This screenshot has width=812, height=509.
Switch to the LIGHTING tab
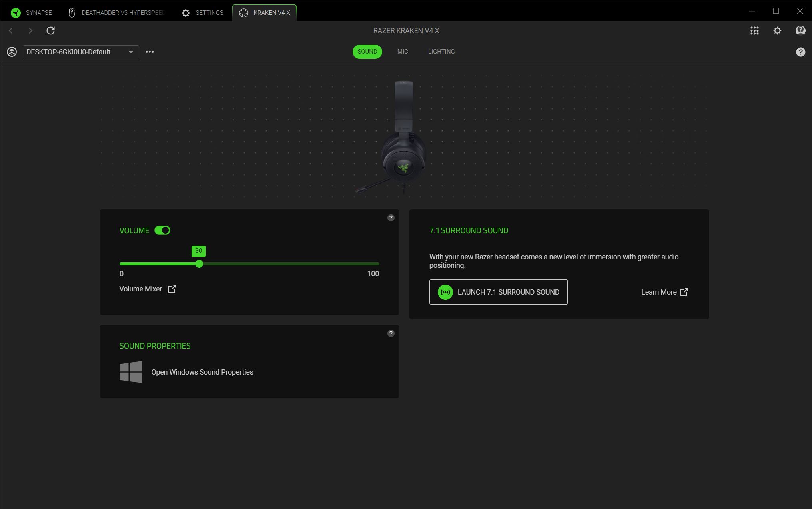tap(441, 52)
